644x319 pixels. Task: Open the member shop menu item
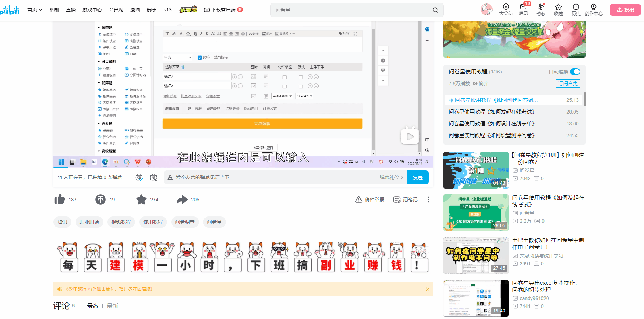tap(116, 10)
